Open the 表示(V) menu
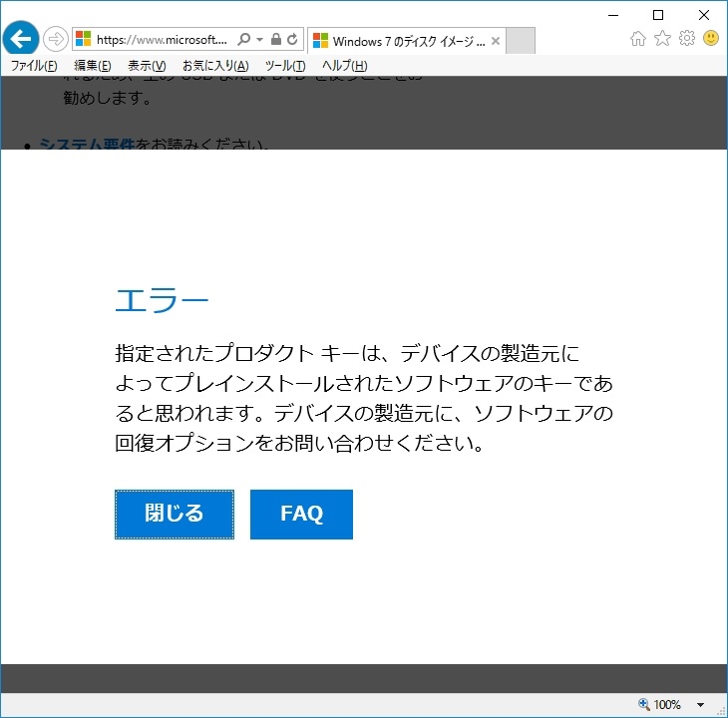Viewport: 728px width, 718px height. 147,66
